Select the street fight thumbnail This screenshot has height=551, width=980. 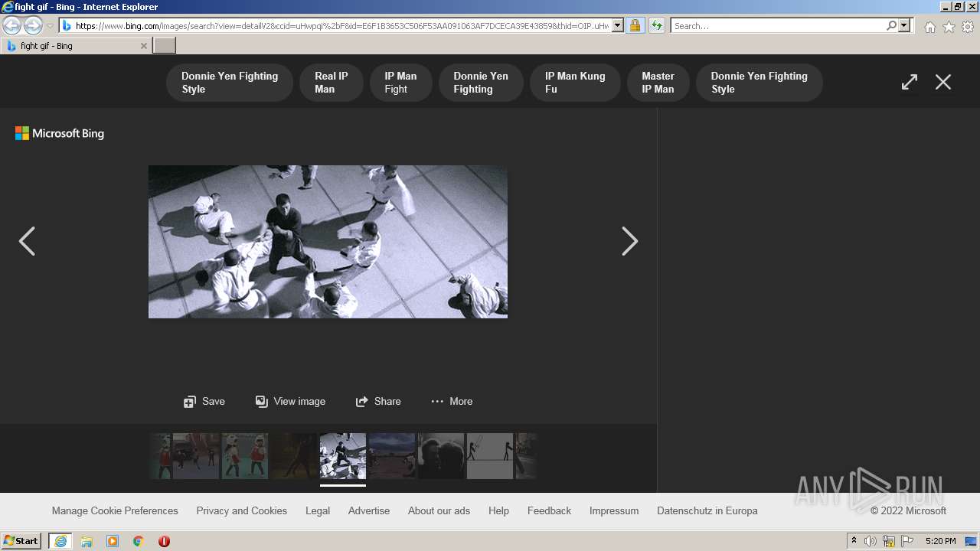[196, 456]
